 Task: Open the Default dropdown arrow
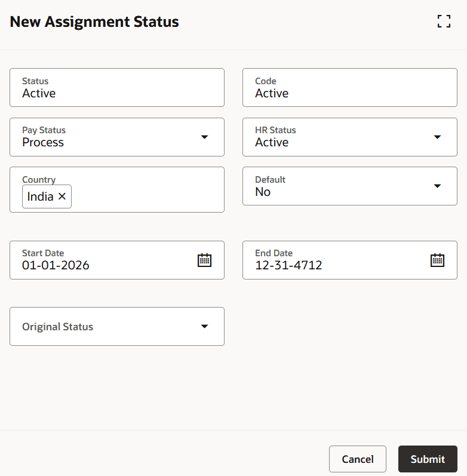[437, 186]
